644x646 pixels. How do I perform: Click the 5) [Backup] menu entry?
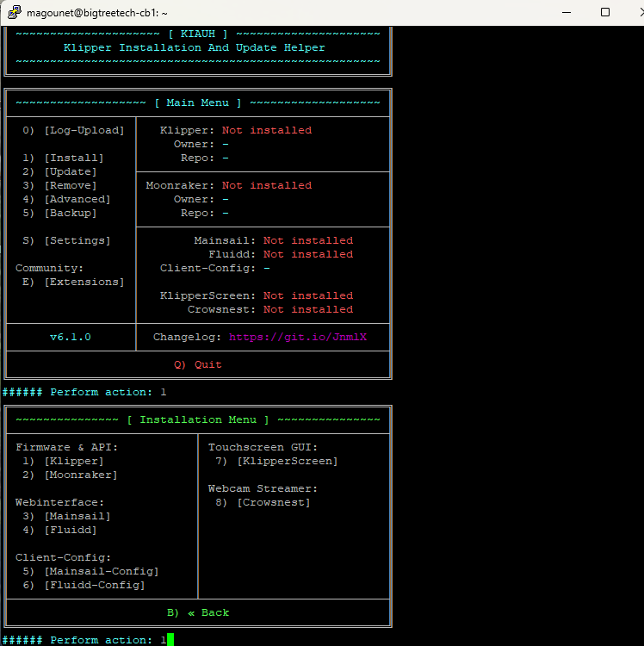tap(59, 213)
